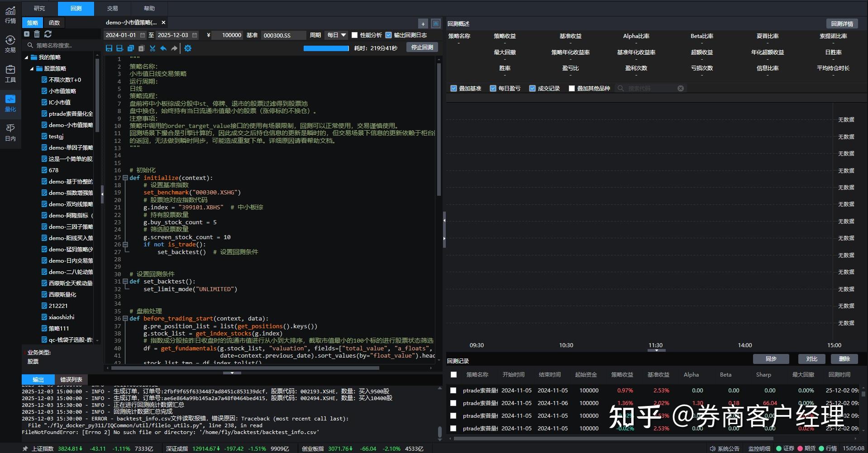Toggle the 叠加其他品种 checkbox
Screen dimensions: 868x453
[x=572, y=88]
